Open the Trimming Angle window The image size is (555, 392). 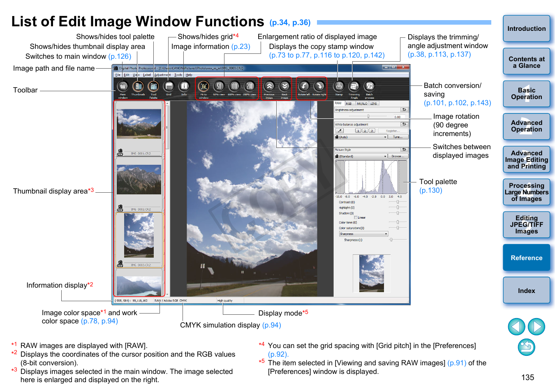pyautogui.click(x=354, y=87)
